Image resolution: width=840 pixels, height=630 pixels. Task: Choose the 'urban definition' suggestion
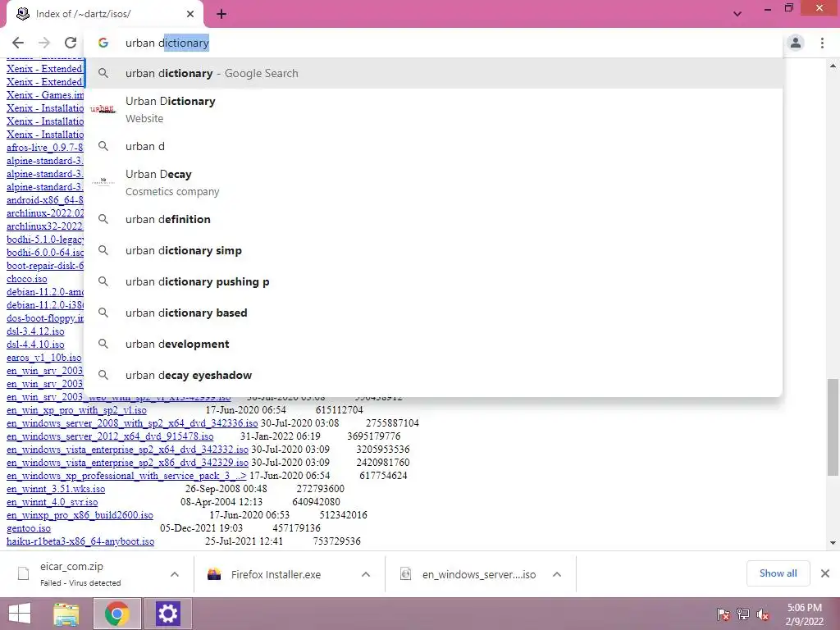pos(434,219)
